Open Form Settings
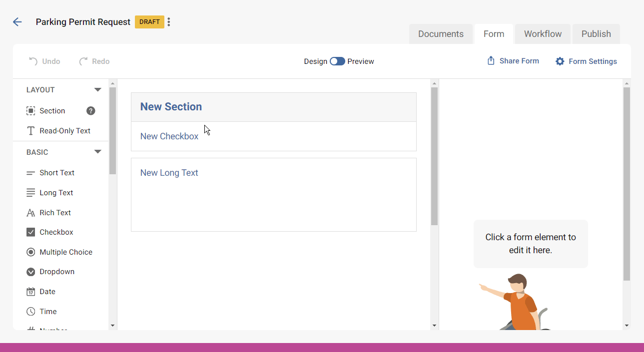 click(x=586, y=61)
